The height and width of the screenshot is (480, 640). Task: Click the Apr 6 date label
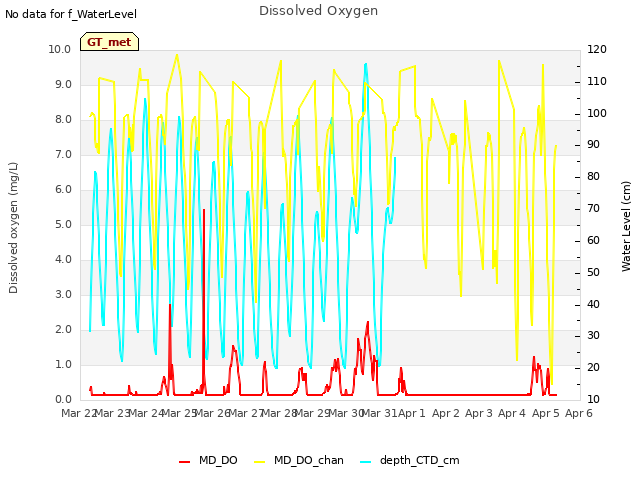(579, 413)
